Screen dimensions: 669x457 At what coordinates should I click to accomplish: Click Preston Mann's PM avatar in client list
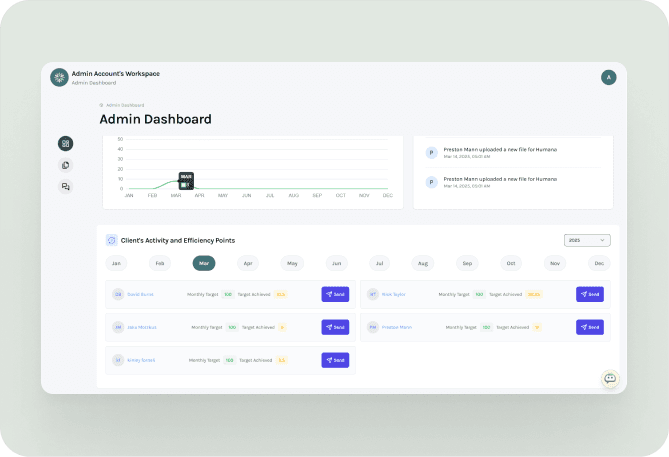pyautogui.click(x=373, y=327)
